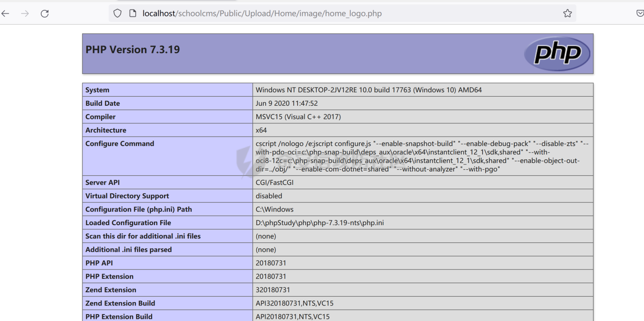Viewport: 644px width, 321px height.
Task: Click 20180731 in the PHP Extension row
Action: click(271, 276)
